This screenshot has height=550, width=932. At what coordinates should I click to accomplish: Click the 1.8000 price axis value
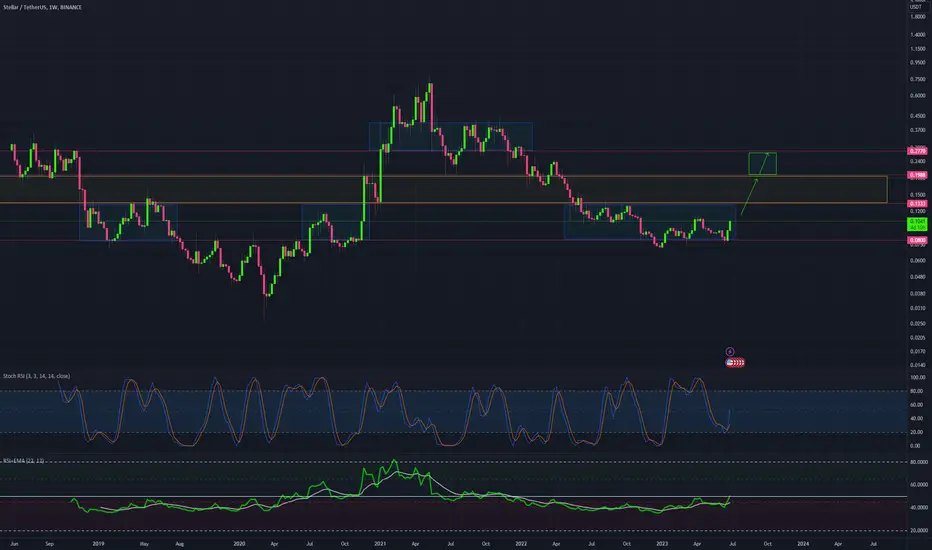pos(918,17)
